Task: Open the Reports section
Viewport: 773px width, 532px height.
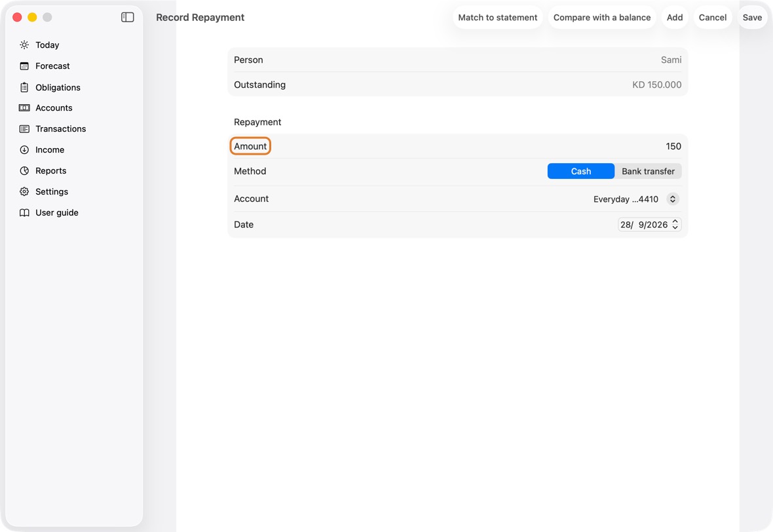Action: (51, 170)
